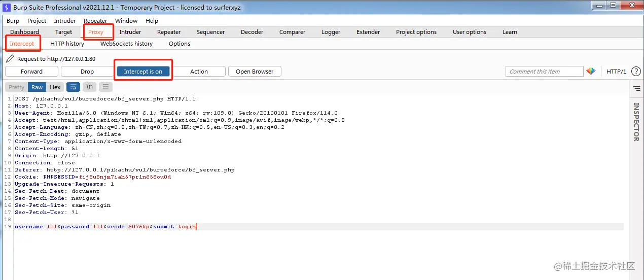The height and width of the screenshot is (280, 644).
Task: Click the username=111 request body line
Action: pos(105,227)
